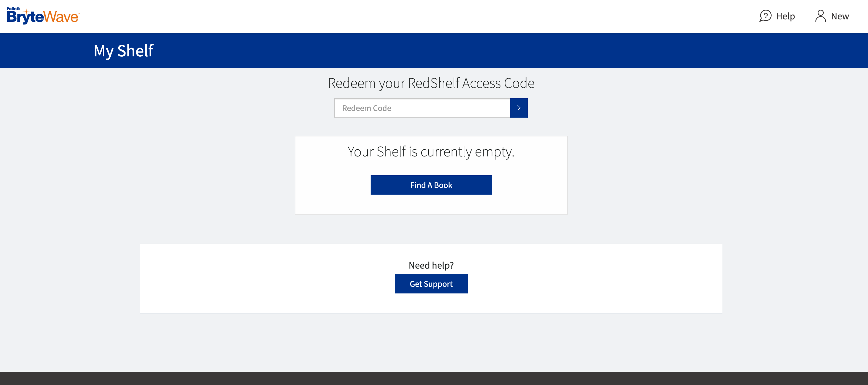This screenshot has width=868, height=385.
Task: Submit the redeem code with the arrow button
Action: (519, 108)
